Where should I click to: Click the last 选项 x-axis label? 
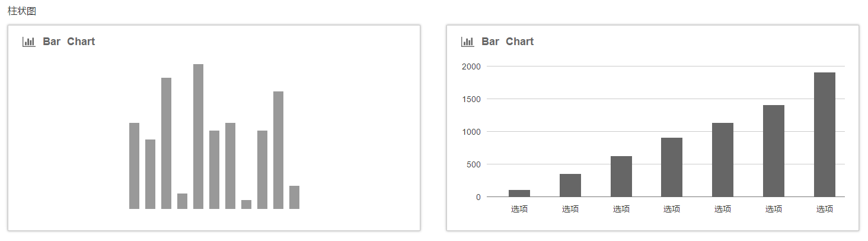tap(825, 209)
